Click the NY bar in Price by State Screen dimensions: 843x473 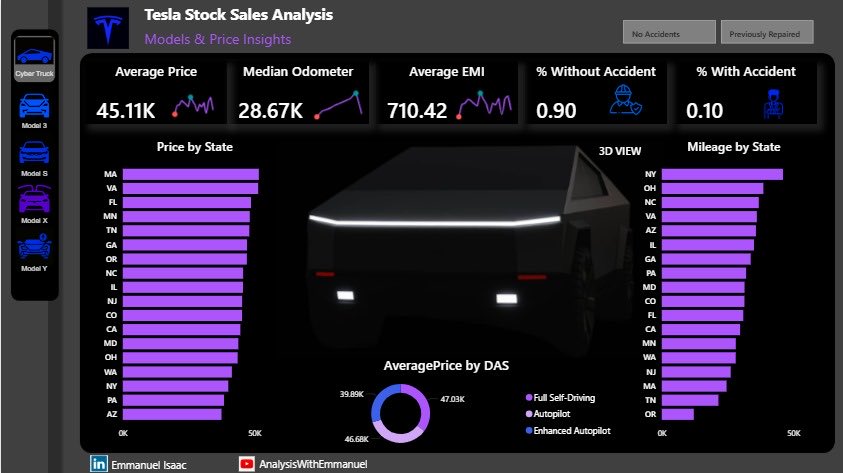tap(175, 386)
